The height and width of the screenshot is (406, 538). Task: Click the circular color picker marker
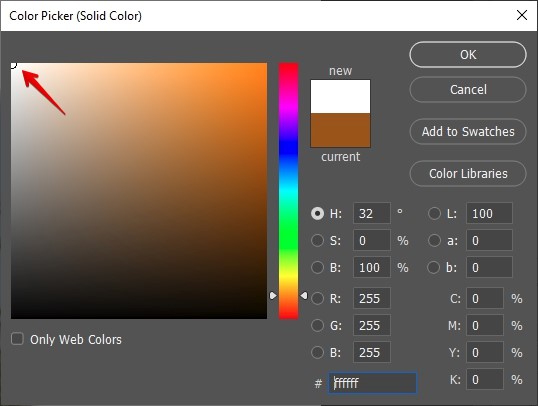[13, 65]
